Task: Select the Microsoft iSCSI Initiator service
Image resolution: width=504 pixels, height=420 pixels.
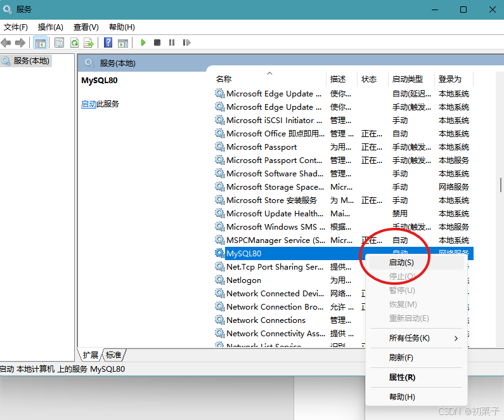Action: click(x=344, y=121)
